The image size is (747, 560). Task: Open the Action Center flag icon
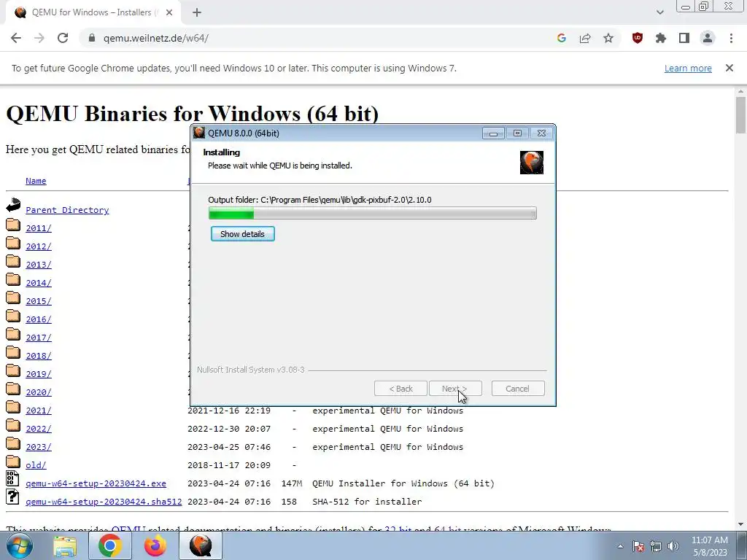pyautogui.click(x=638, y=546)
